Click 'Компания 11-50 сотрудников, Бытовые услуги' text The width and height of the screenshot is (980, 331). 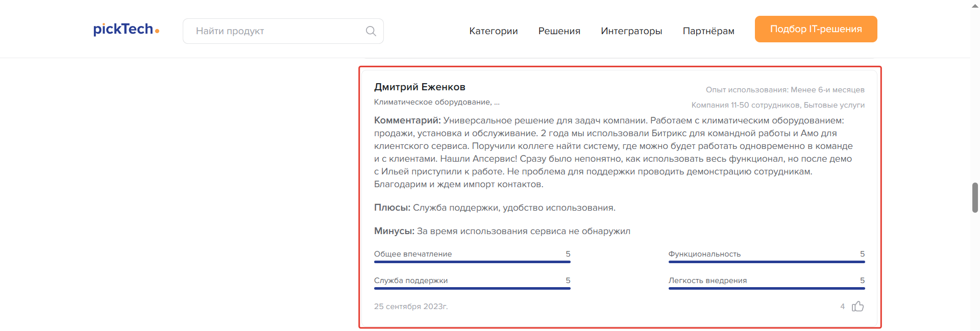point(778,105)
